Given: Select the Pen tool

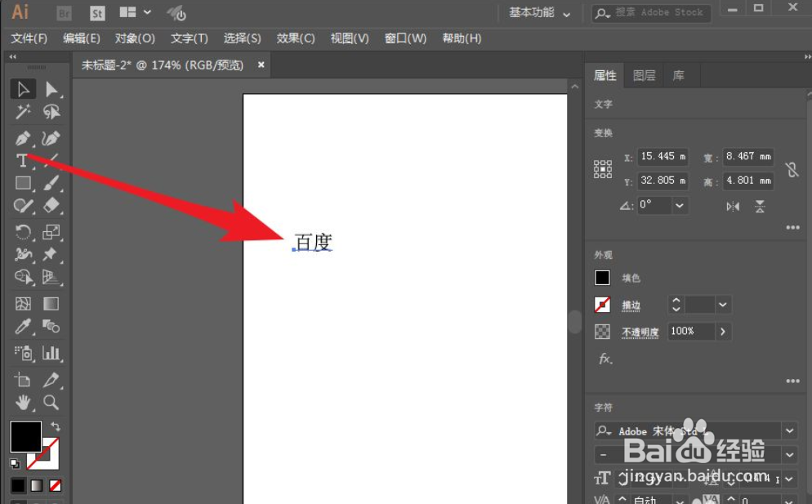Looking at the screenshot, I should click(23, 138).
